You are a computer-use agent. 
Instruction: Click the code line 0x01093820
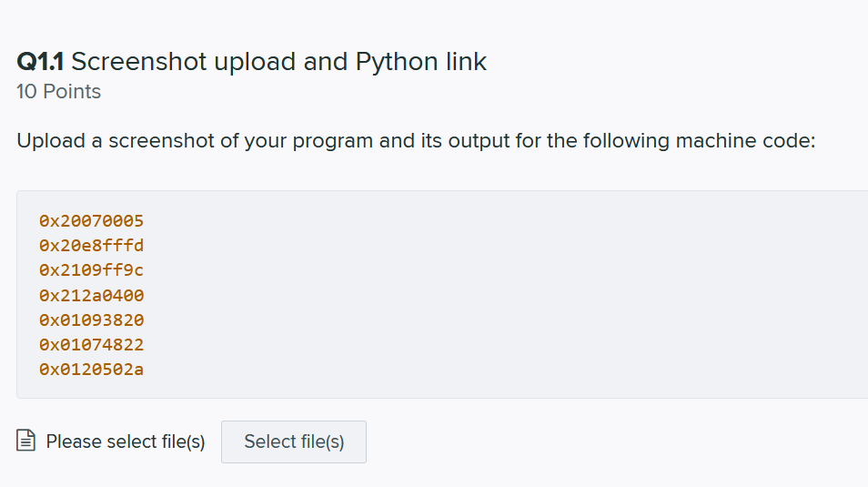point(91,320)
